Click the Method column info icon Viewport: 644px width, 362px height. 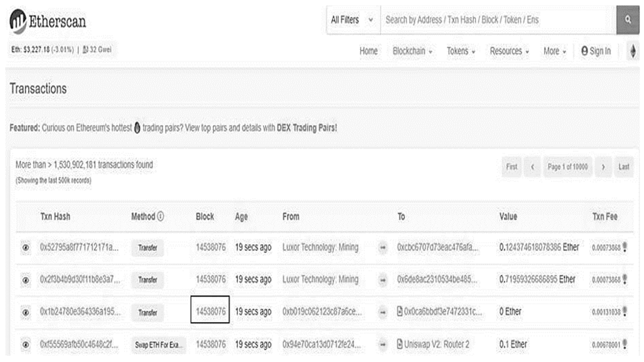(161, 216)
